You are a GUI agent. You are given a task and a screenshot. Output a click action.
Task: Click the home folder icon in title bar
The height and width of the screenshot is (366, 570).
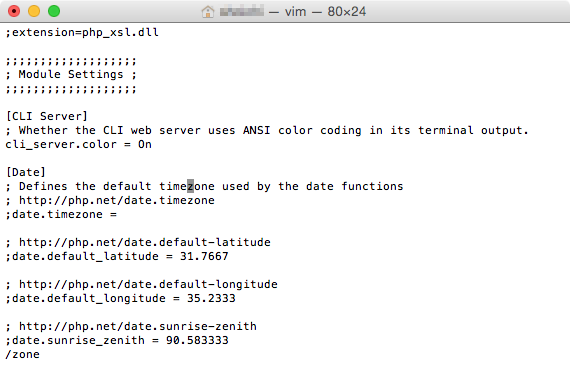[208, 12]
